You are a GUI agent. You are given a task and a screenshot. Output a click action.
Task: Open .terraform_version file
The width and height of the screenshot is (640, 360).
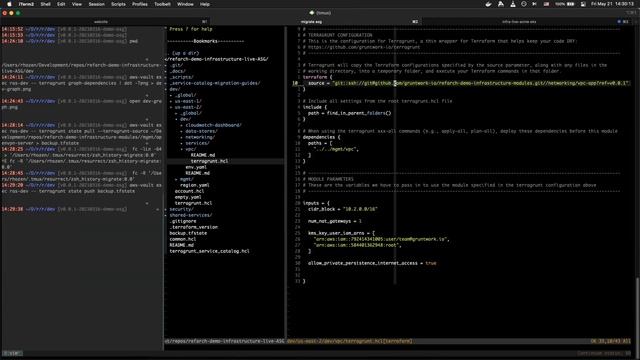click(193, 227)
